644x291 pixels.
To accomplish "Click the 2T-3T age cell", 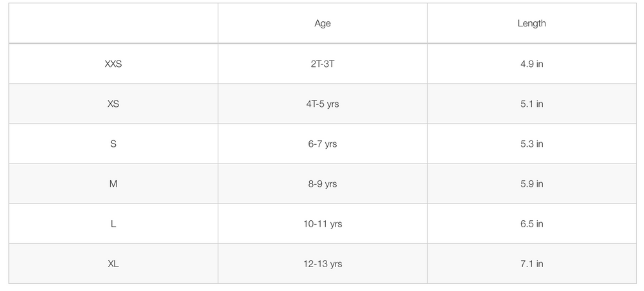I will (323, 64).
